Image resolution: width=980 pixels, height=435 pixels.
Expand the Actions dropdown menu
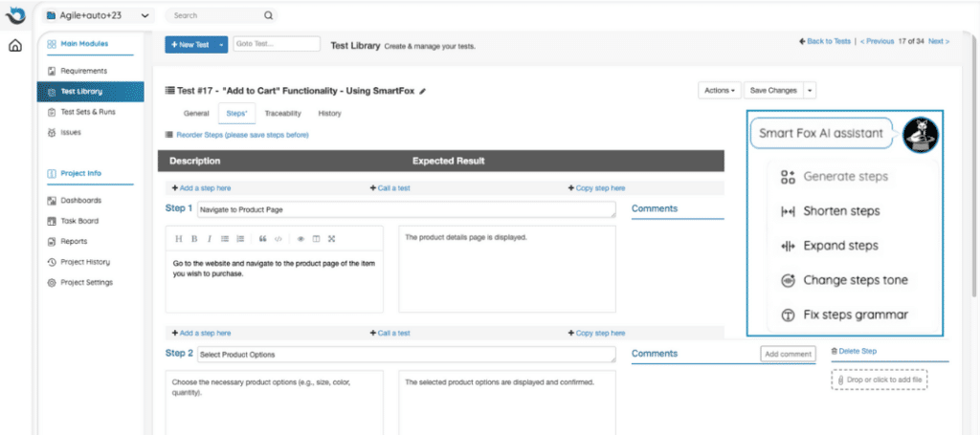(x=720, y=90)
